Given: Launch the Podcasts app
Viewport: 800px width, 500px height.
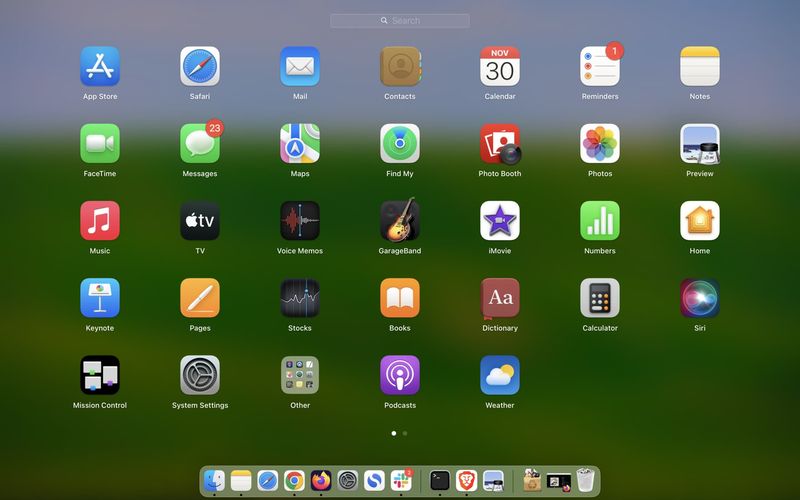Looking at the screenshot, I should coord(400,375).
